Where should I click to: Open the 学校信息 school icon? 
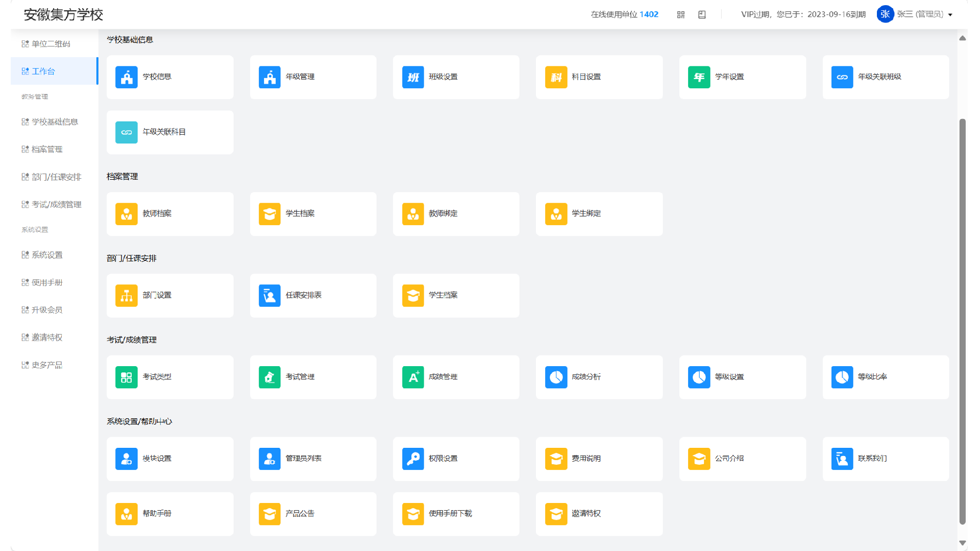(126, 77)
